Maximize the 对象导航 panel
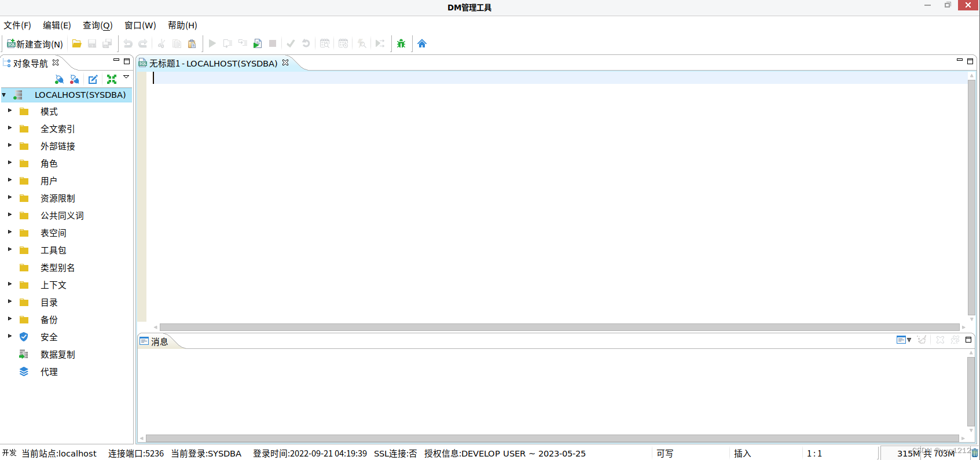This screenshot has height=460, width=980. pyautogui.click(x=127, y=61)
